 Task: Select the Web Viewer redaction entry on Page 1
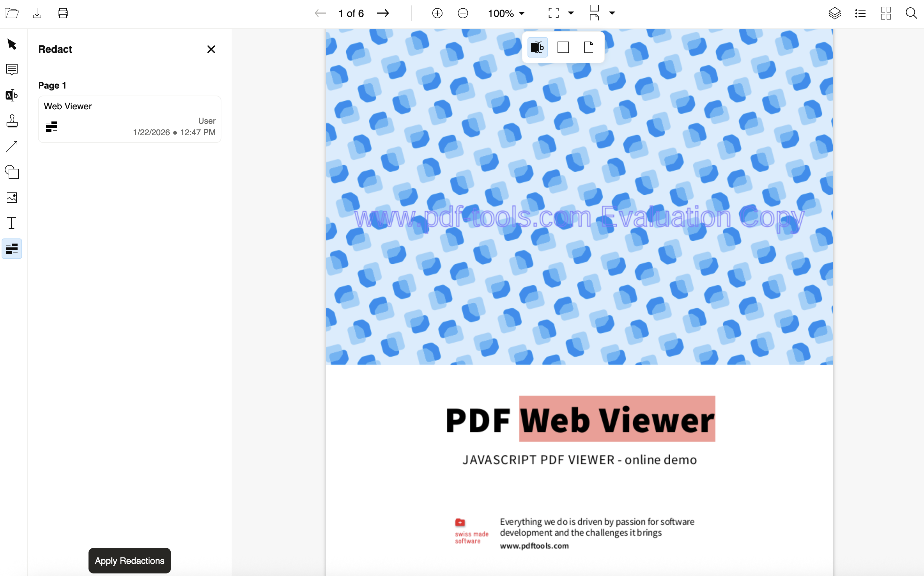tap(129, 119)
